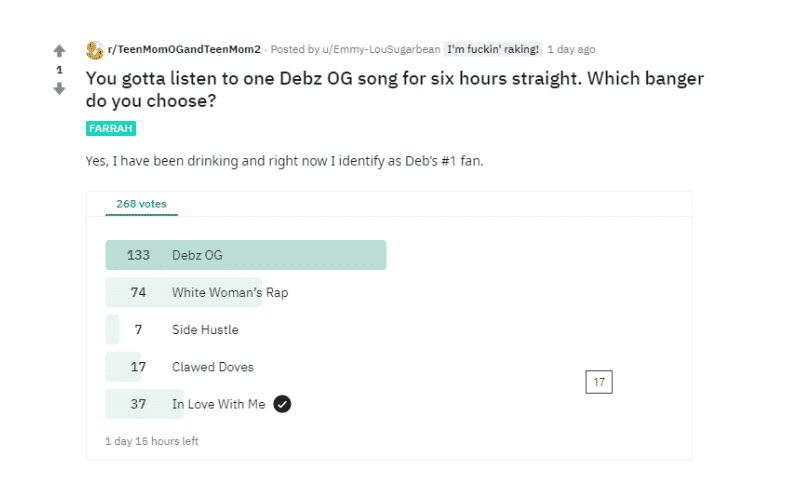Open u/Emmy-LouSugarbean user profile

(x=381, y=49)
